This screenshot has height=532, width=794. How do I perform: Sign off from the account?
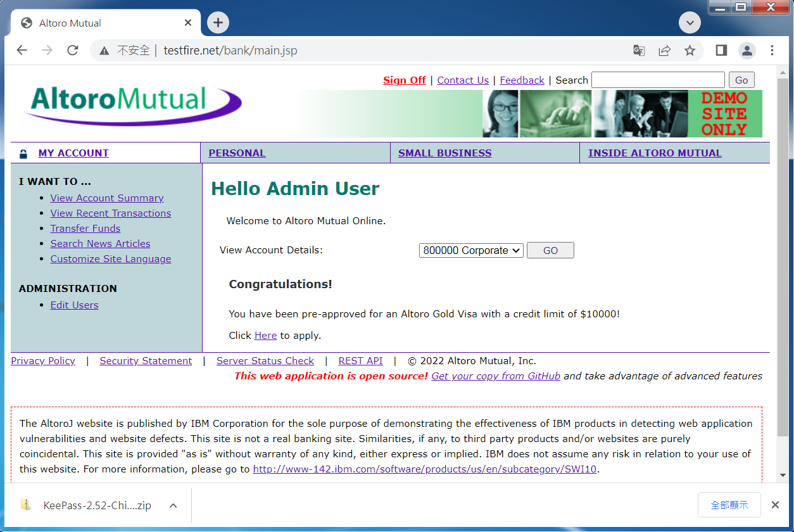tap(405, 80)
